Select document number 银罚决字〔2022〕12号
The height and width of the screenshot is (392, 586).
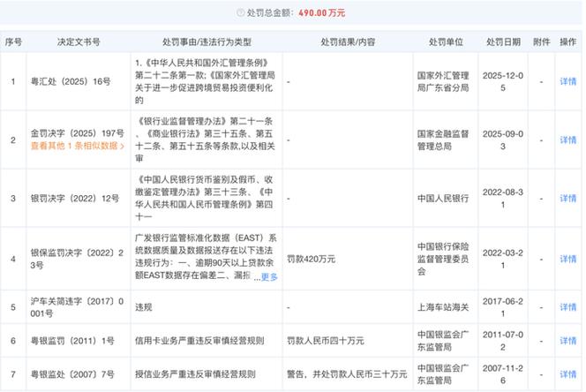[75, 199]
